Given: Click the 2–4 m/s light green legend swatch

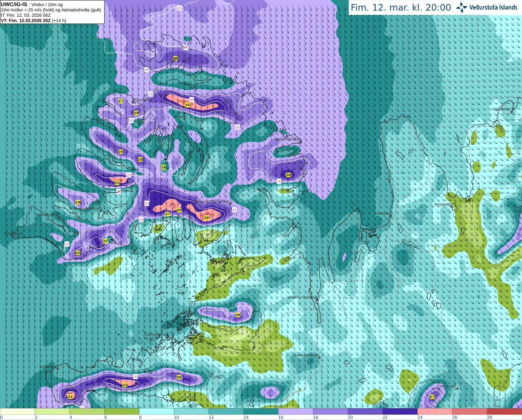Looking at the screenshot, I should point(52,411).
